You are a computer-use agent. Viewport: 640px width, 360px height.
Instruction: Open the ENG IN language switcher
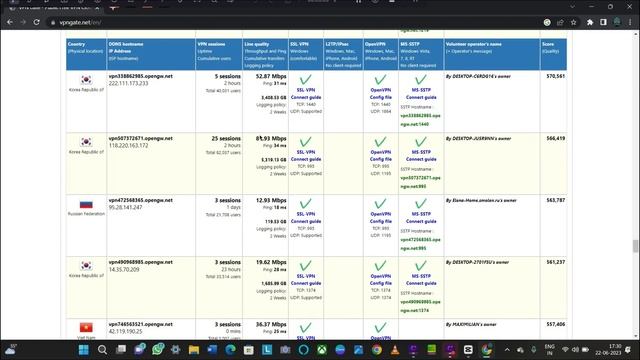[549, 350]
